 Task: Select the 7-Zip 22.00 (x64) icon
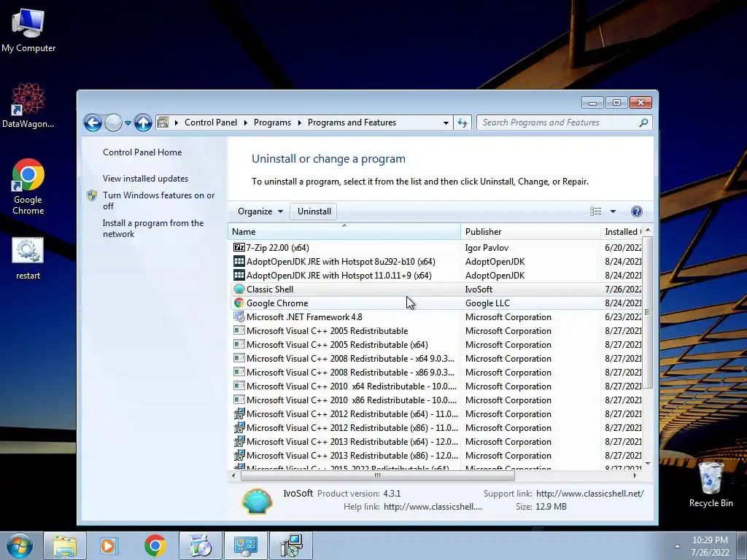click(239, 248)
